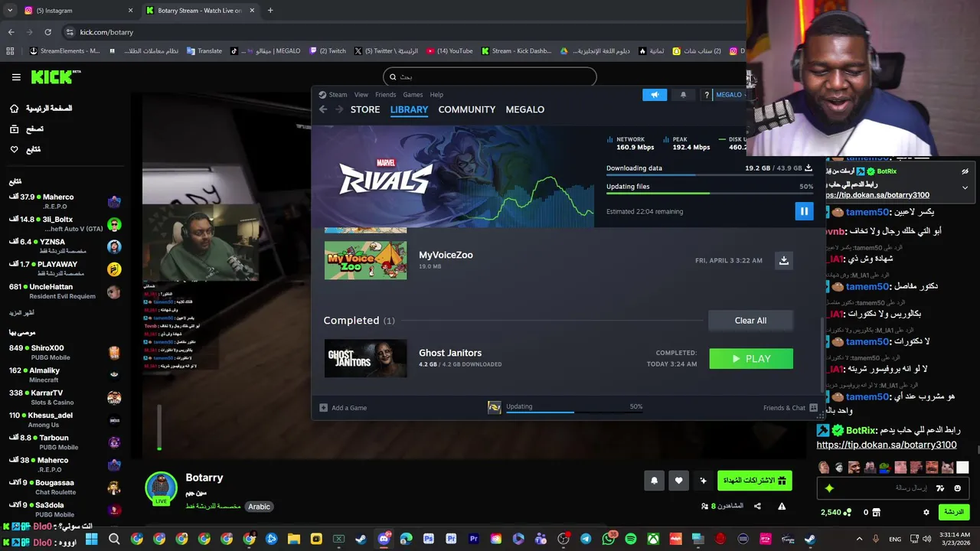The width and height of the screenshot is (980, 551).
Task: Expand the MEGALO account dropdown in Steam
Action: pos(730,95)
